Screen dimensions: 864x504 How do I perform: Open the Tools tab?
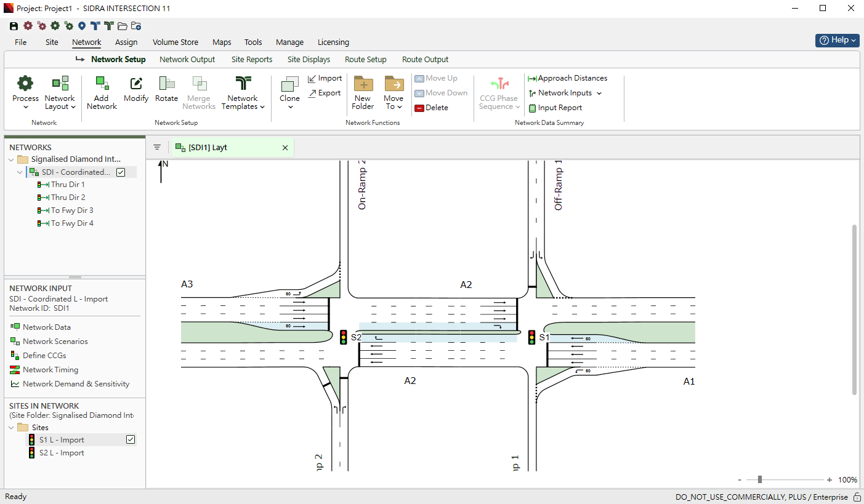253,42
